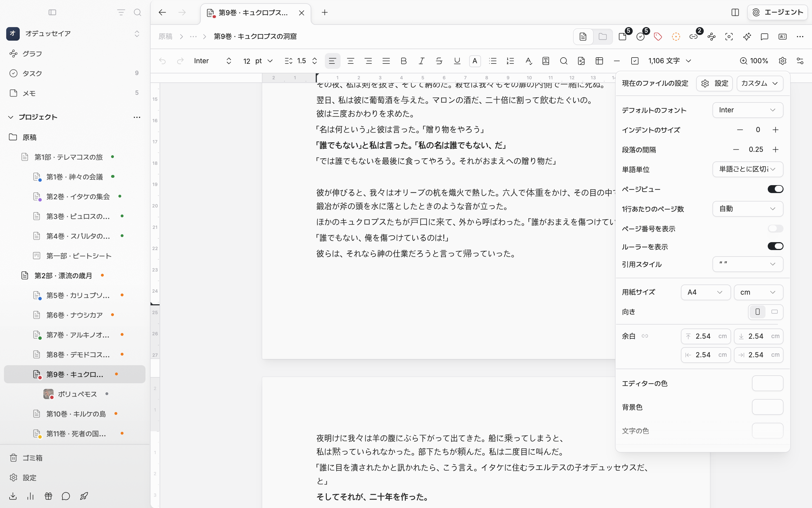
Task: Justify the paragraph text
Action: click(386, 61)
